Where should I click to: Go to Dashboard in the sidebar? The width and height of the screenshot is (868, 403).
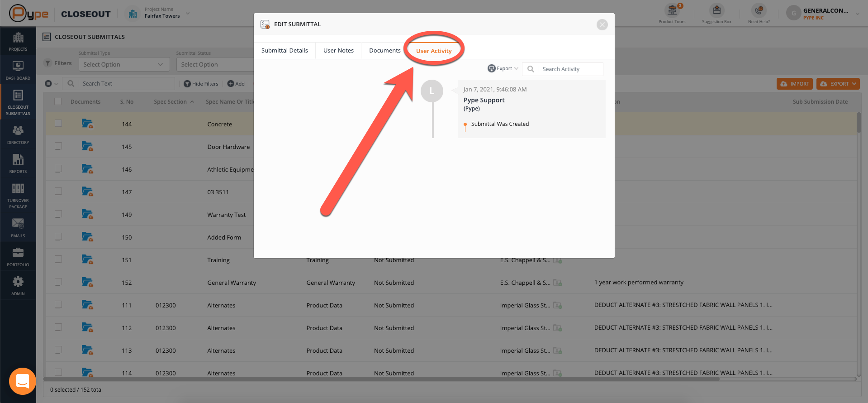click(x=18, y=71)
